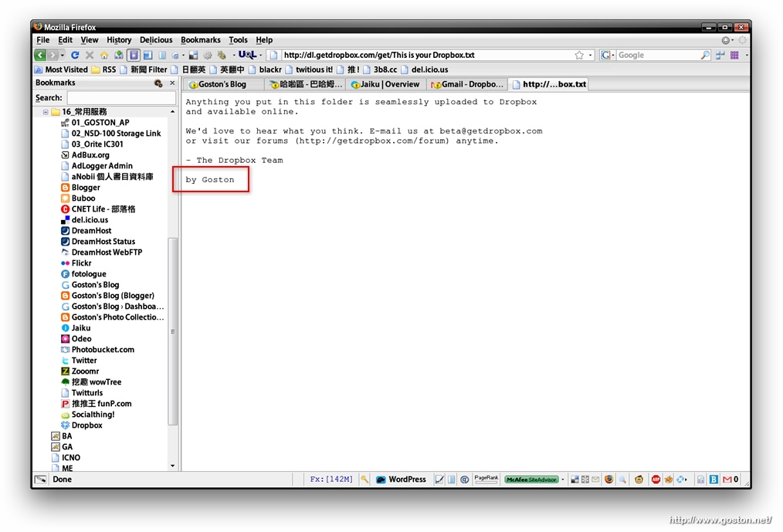Open the McAfee SiteAdvisor dropdown arrow
Image resolution: width=783 pixels, height=532 pixels.
[x=563, y=479]
